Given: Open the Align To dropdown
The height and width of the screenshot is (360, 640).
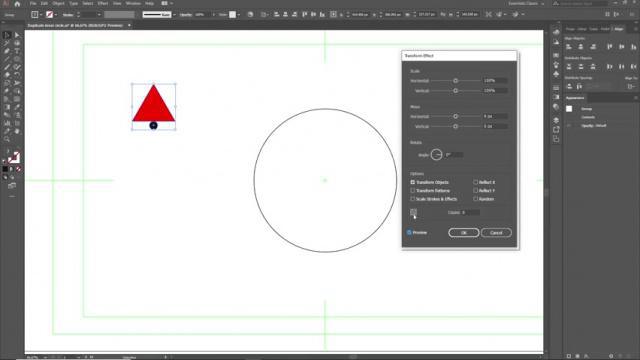Looking at the screenshot, I should point(631,87).
